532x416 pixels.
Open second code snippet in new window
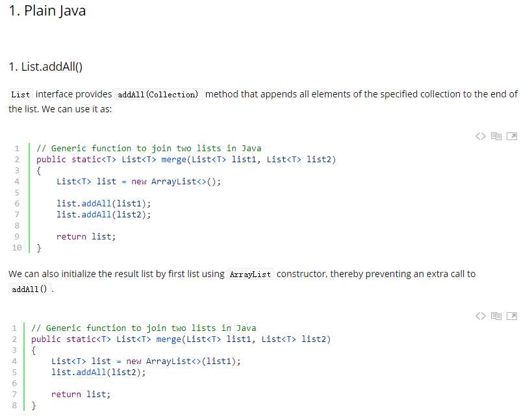(512, 316)
